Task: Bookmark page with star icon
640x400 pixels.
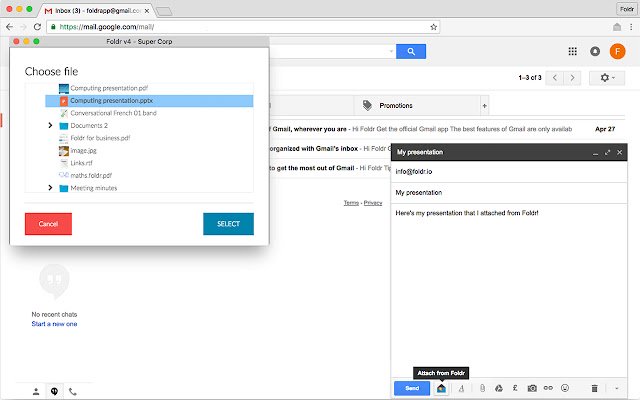Action: point(433,27)
